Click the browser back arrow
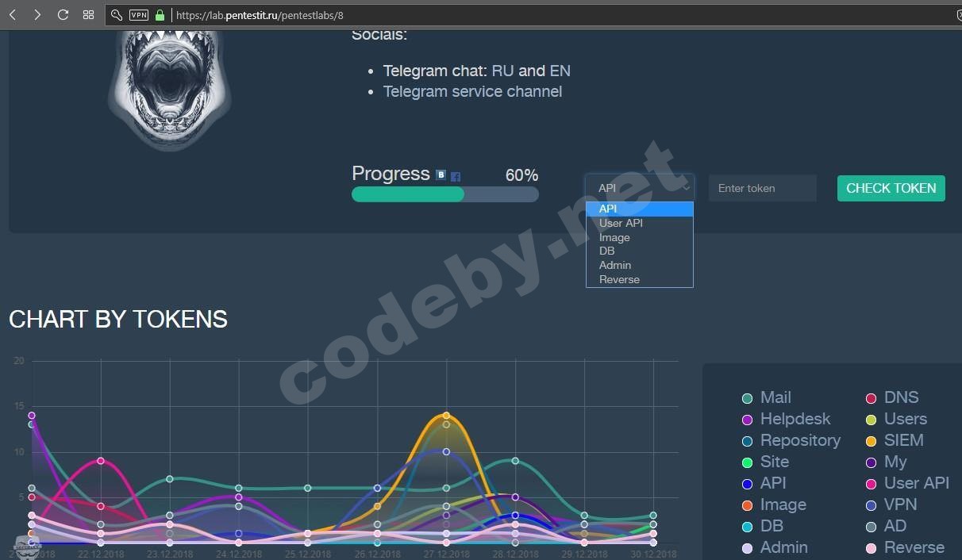 12,14
